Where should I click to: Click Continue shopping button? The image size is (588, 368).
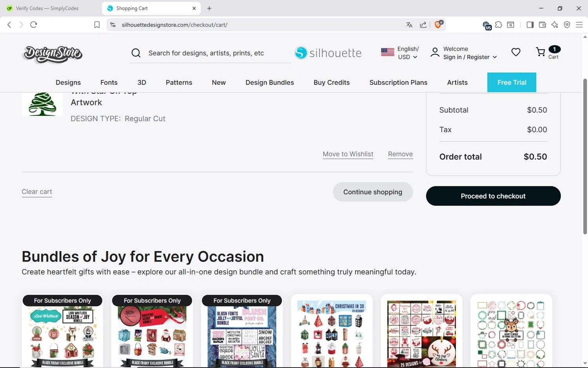(x=373, y=192)
